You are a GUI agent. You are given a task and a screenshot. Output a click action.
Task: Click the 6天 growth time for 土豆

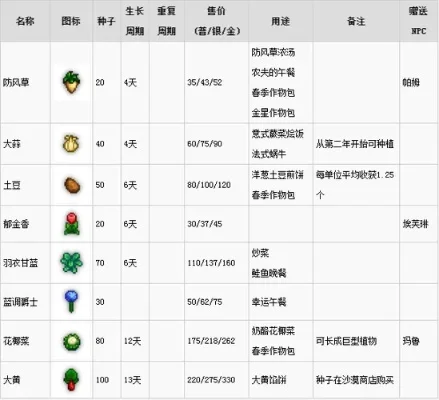(130, 185)
